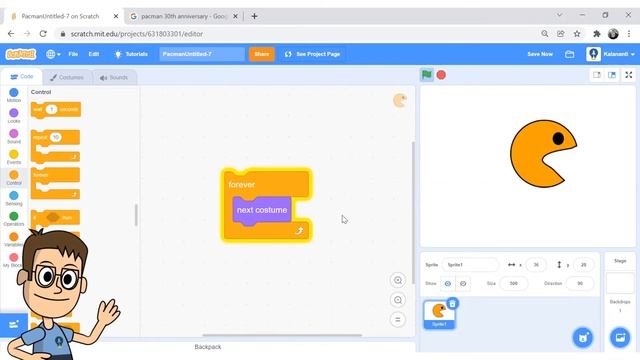
Task: Click See Project Page
Action: tap(312, 54)
